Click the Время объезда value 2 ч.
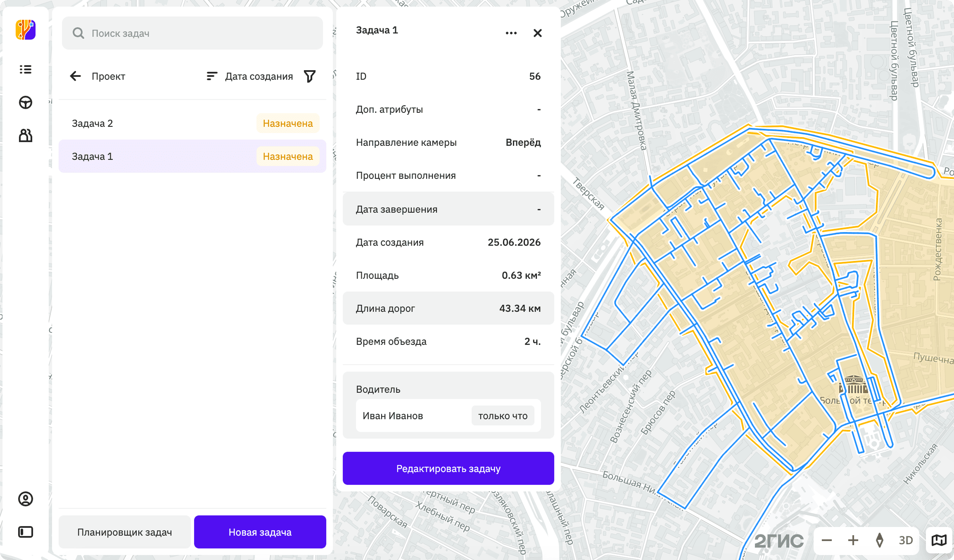954x560 pixels. click(x=532, y=341)
